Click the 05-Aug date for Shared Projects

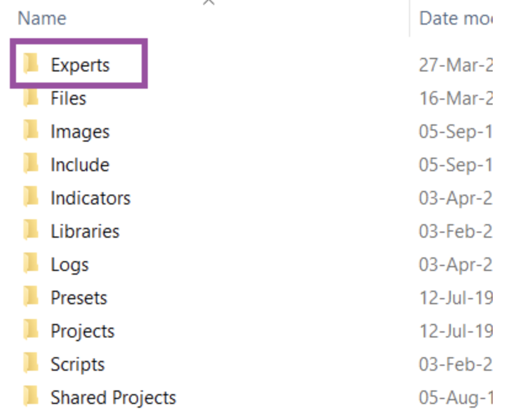[x=455, y=398]
